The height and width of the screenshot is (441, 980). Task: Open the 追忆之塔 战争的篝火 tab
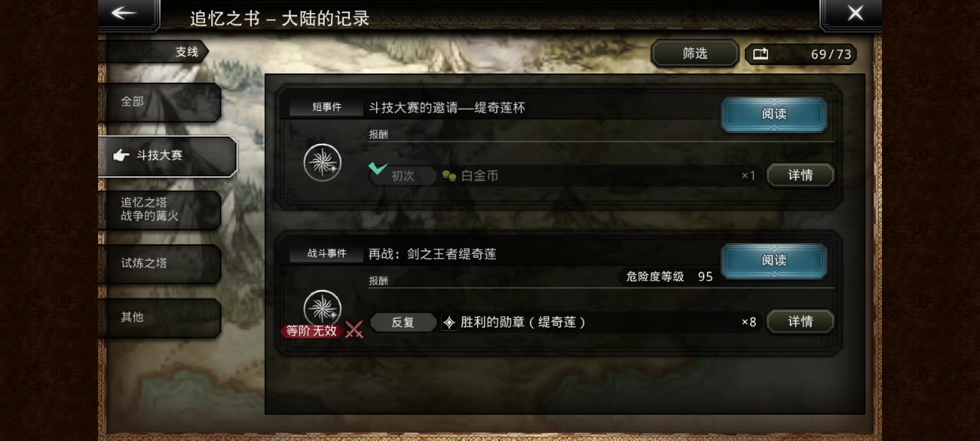159,210
